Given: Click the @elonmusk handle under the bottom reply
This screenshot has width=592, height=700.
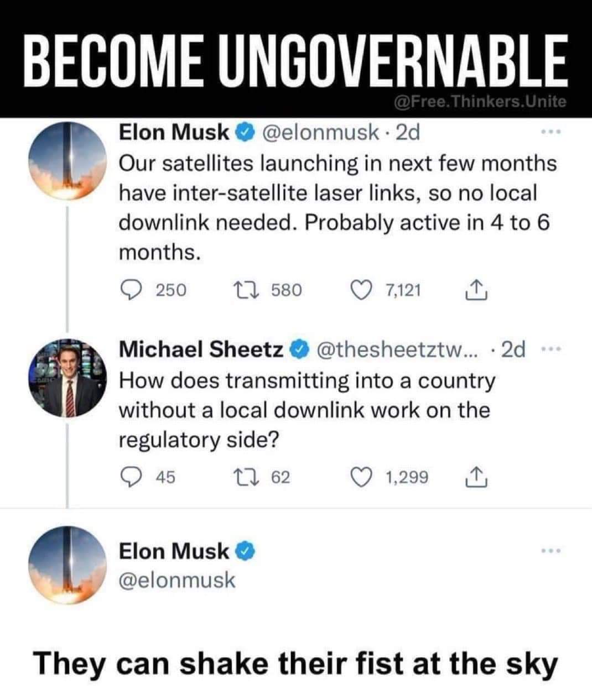Looking at the screenshot, I should click(x=177, y=580).
